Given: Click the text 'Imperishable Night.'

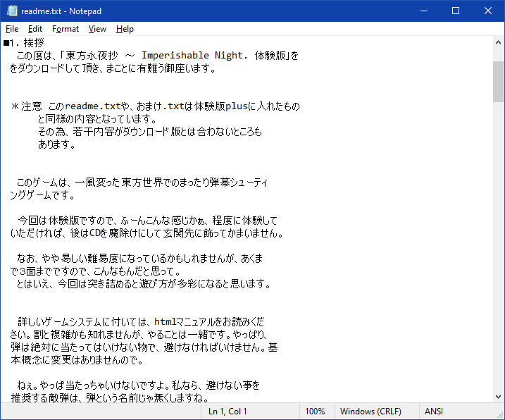Looking at the screenshot, I should pos(194,56).
